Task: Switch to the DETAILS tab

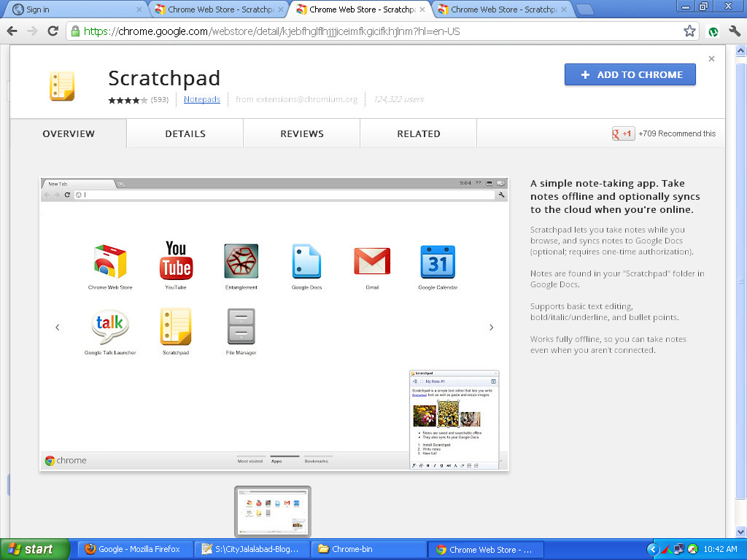Action: point(185,134)
